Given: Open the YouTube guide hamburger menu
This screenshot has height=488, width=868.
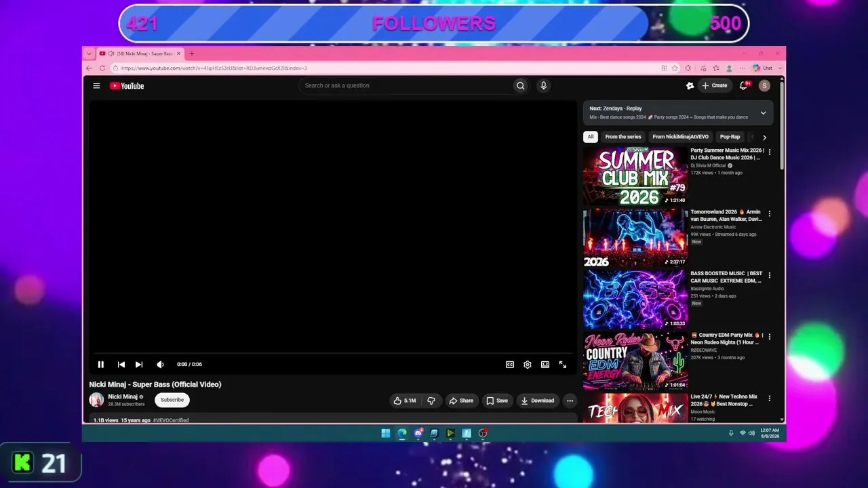Looking at the screenshot, I should (96, 86).
